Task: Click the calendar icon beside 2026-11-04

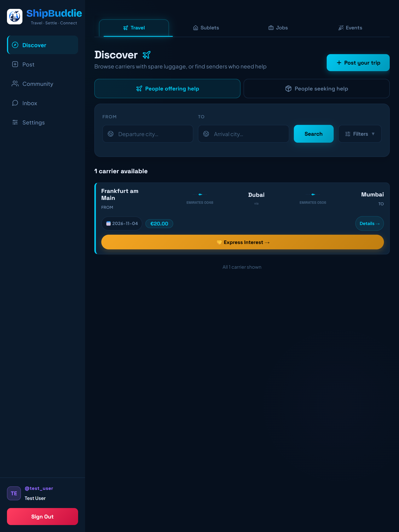Action: 108,224
